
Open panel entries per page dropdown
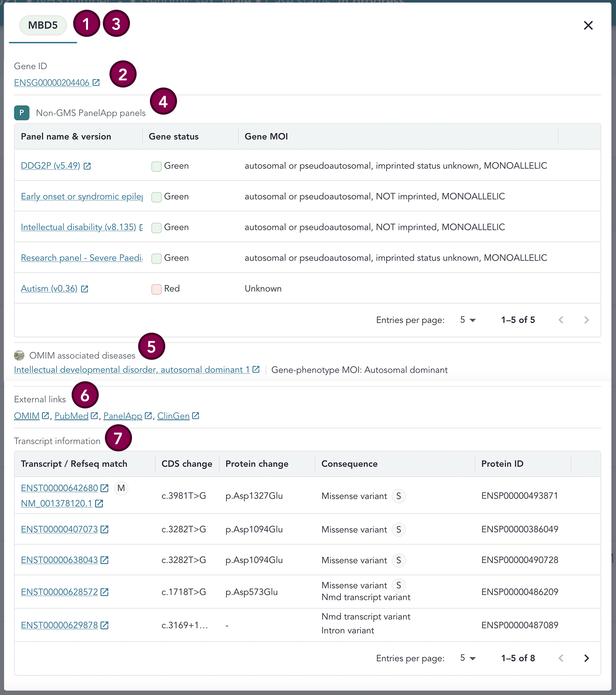coord(468,320)
